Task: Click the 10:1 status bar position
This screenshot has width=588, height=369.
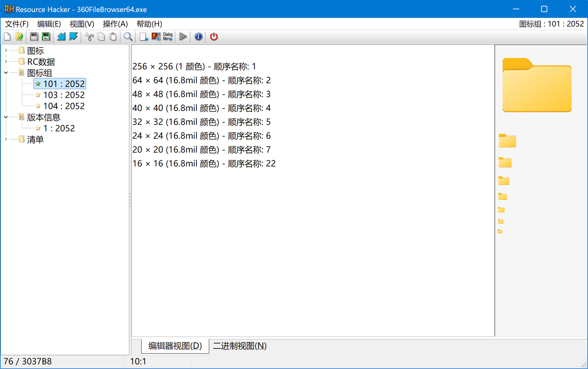Action: tap(138, 361)
